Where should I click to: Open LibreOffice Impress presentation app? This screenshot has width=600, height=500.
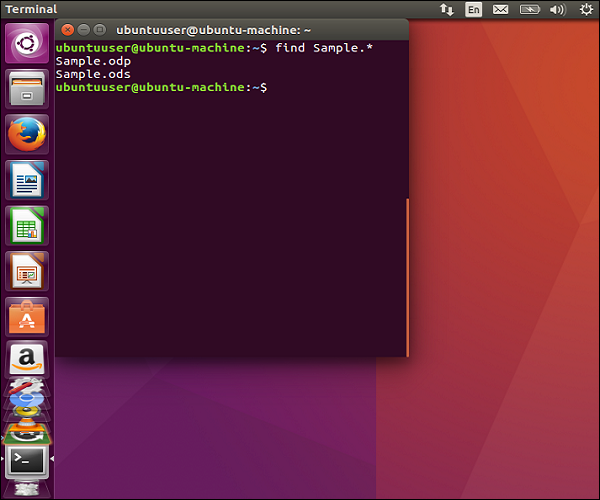[x=27, y=270]
